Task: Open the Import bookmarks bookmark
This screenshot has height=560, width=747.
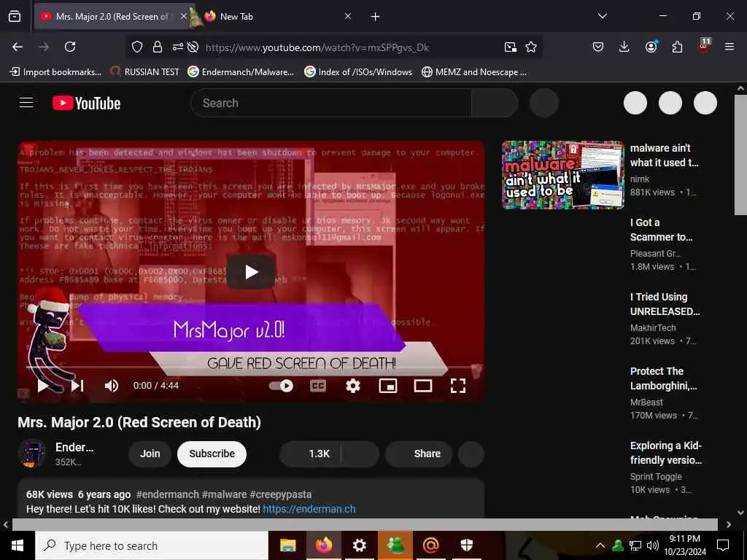Action: click(x=55, y=72)
